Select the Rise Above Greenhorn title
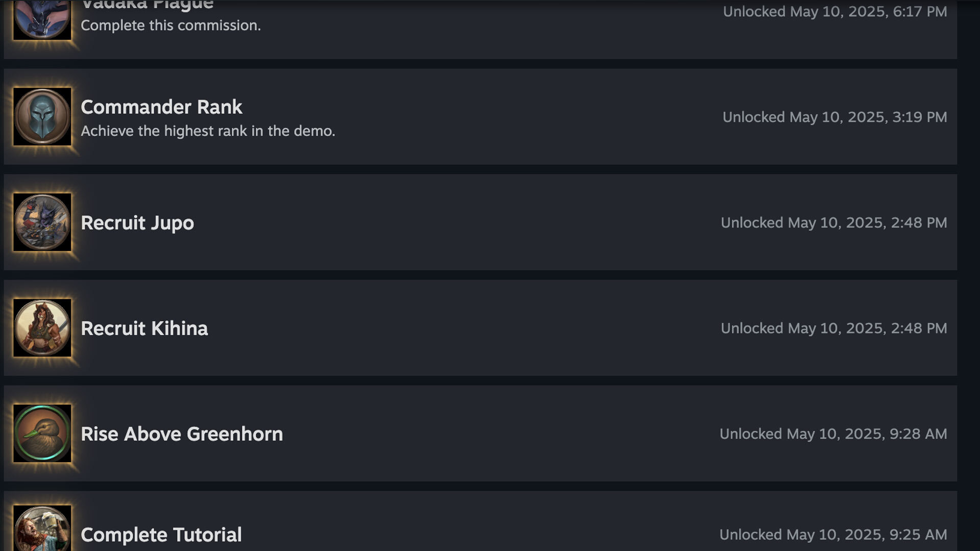Viewport: 980px width, 551px height. (182, 434)
